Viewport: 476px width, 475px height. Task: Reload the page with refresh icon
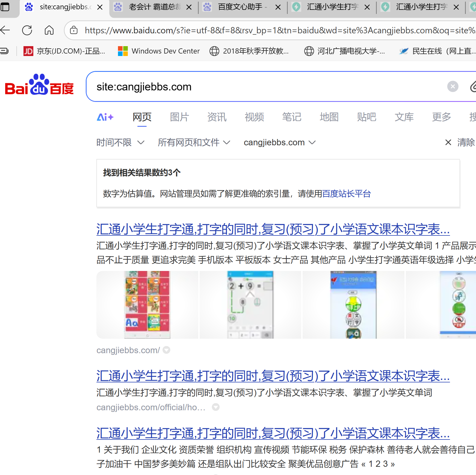[27, 30]
